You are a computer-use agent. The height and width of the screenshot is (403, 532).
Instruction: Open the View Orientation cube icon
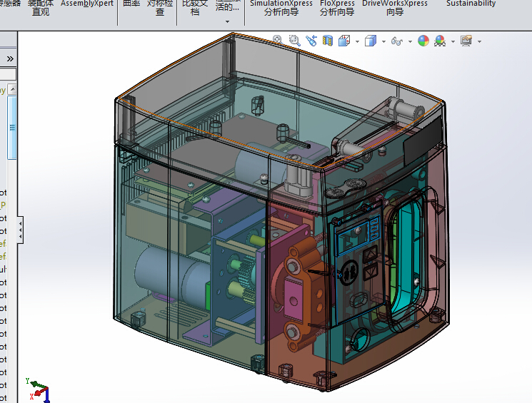344,41
